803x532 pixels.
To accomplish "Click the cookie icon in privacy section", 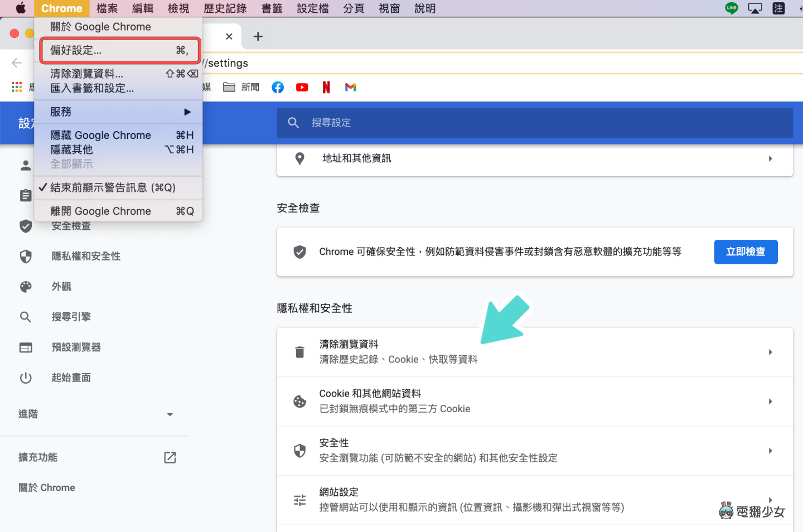I will 299,402.
